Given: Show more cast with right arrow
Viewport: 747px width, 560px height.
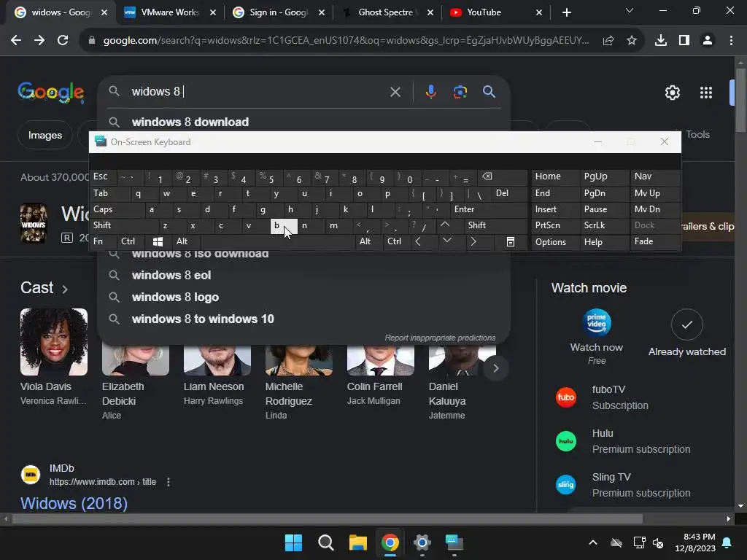Looking at the screenshot, I should coord(495,368).
